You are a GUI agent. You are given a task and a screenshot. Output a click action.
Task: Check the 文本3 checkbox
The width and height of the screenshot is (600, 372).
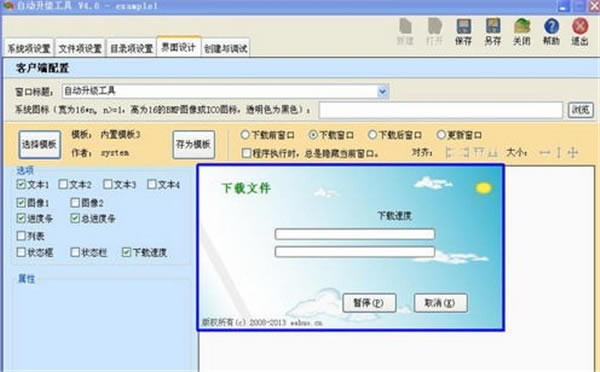coord(108,184)
